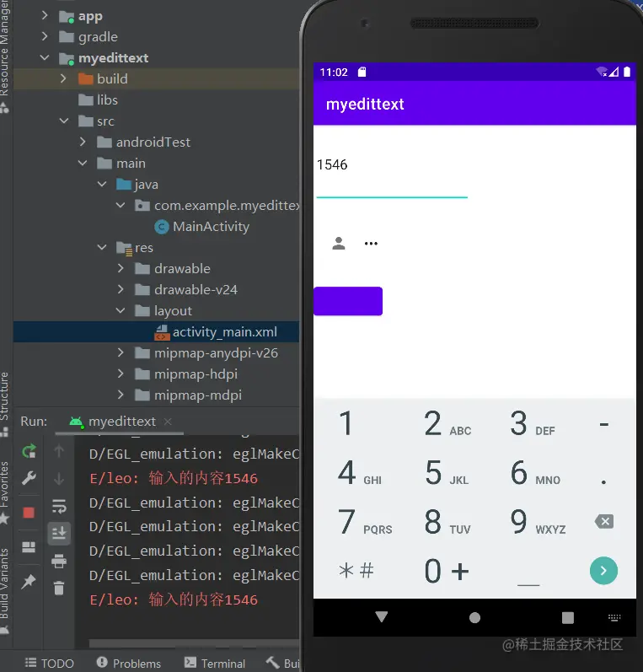Tap the emulator Recents square button

568,617
